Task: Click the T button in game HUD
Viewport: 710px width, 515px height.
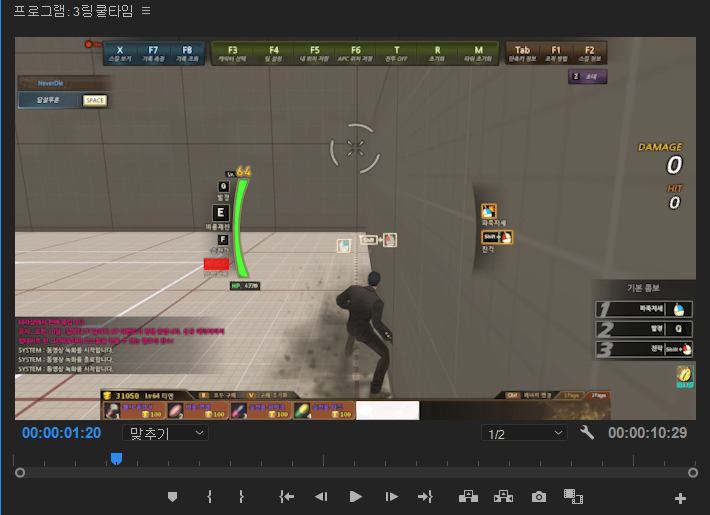Action: coord(396,53)
